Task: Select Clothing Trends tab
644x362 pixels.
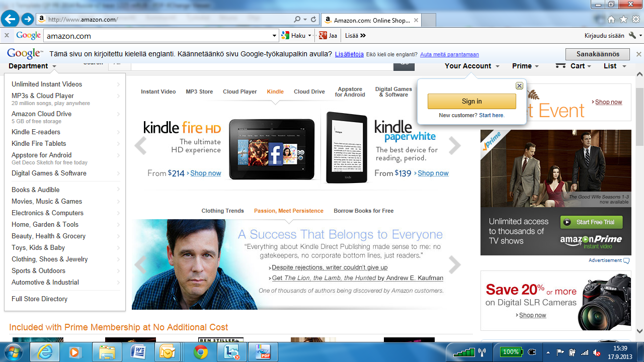Action: (222, 211)
